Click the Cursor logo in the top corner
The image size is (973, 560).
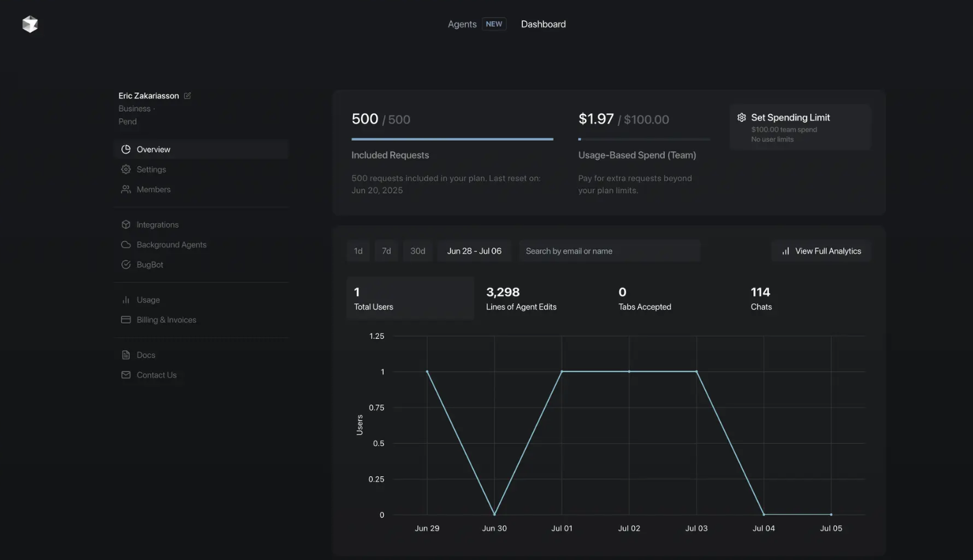[29, 24]
